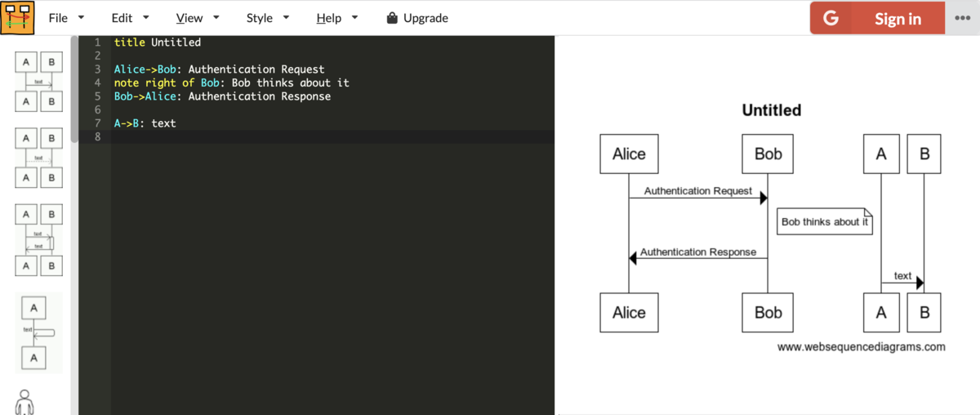This screenshot has height=415, width=980.
Task: Expand the File dropdown menu
Action: [66, 17]
